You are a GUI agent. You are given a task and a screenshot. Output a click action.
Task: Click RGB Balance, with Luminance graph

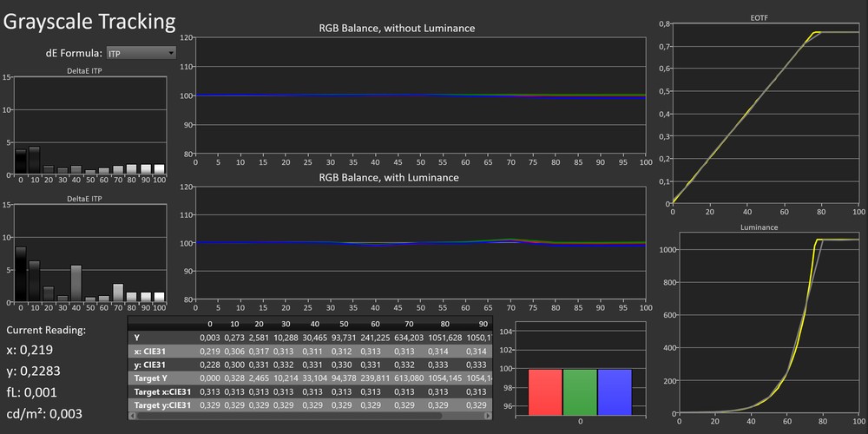(420, 243)
